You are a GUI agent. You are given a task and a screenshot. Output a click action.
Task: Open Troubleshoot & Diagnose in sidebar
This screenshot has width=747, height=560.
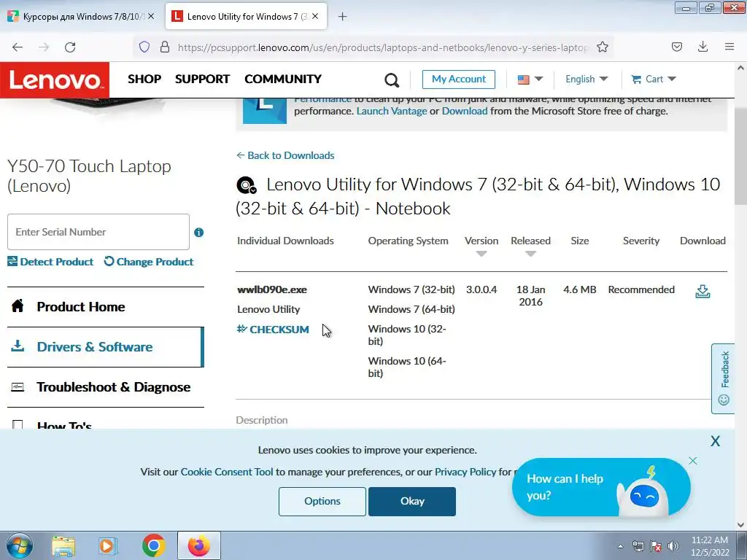[x=106, y=386]
